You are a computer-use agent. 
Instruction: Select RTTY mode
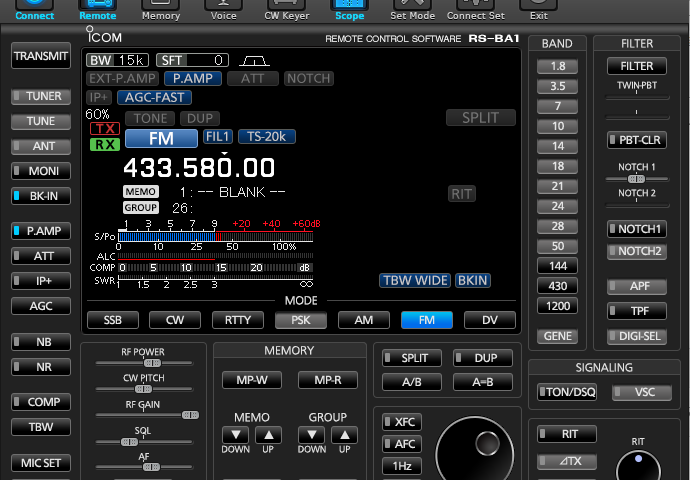point(238,320)
